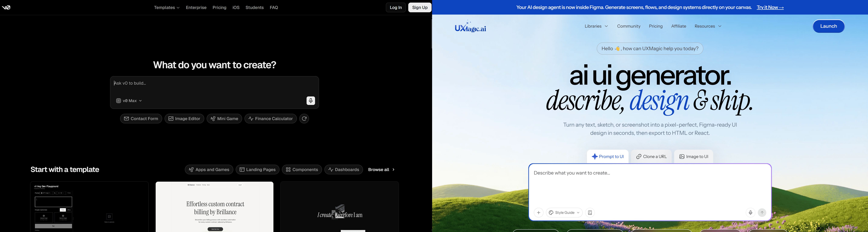Choose the Contact Form suggestion chip
Image resolution: width=868 pixels, height=232 pixels.
(141, 119)
